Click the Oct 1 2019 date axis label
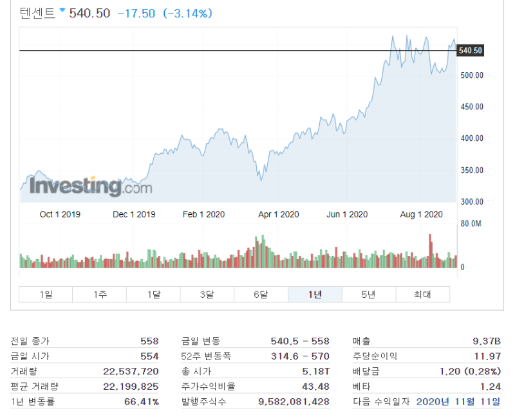This screenshot has width=515, height=420. (x=60, y=214)
